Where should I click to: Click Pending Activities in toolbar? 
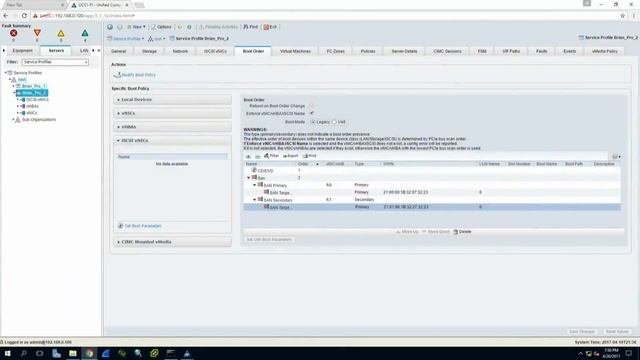218,27
